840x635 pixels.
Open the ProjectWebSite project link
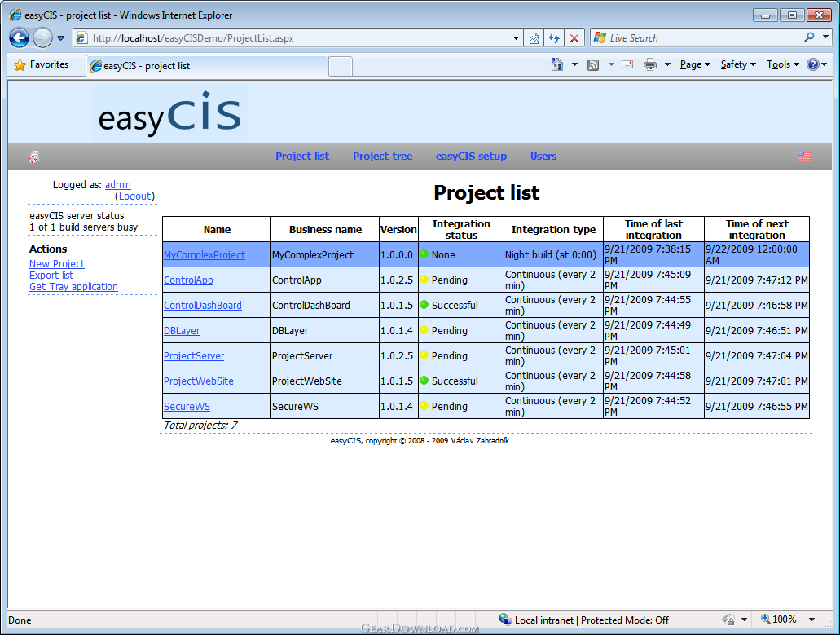coord(199,381)
